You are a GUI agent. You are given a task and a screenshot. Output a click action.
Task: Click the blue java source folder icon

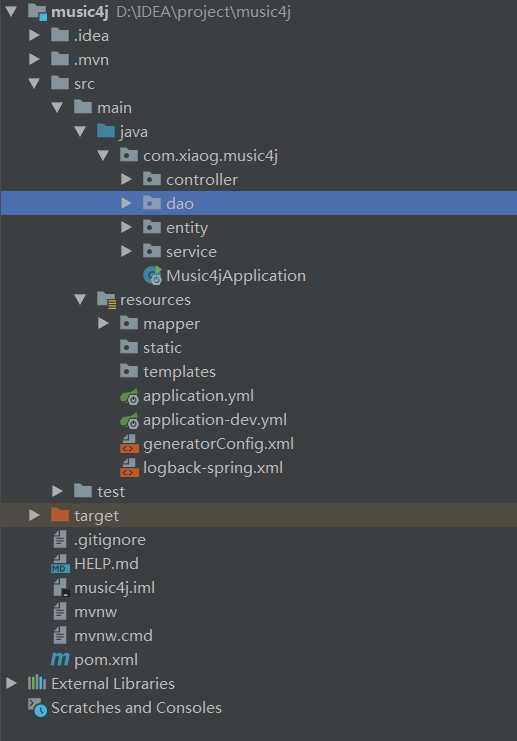point(106,131)
